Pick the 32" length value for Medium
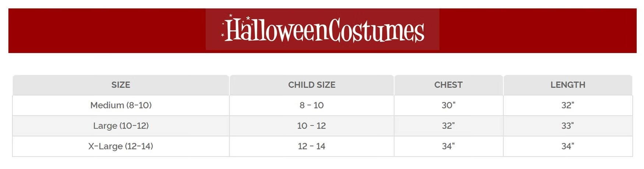Image resolution: width=644 pixels, height=169 pixels. [x=568, y=105]
